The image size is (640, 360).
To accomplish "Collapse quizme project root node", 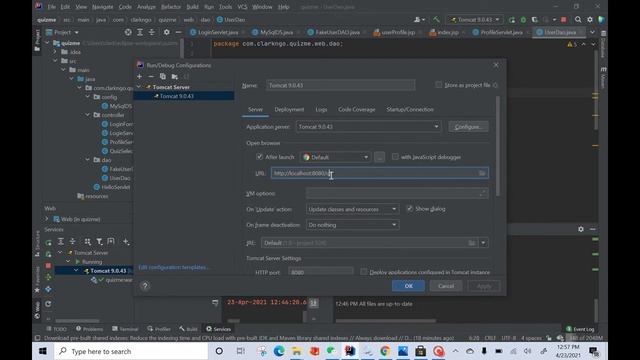I will pos(47,43).
